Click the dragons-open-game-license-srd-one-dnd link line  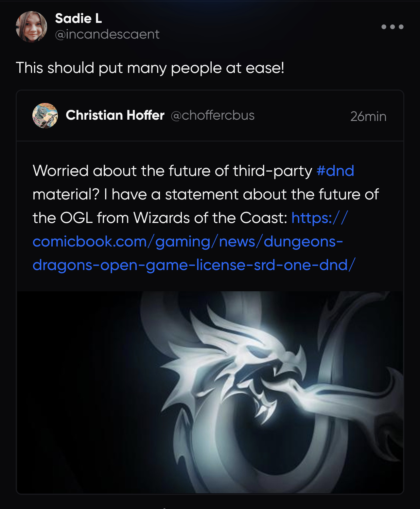coord(194,265)
